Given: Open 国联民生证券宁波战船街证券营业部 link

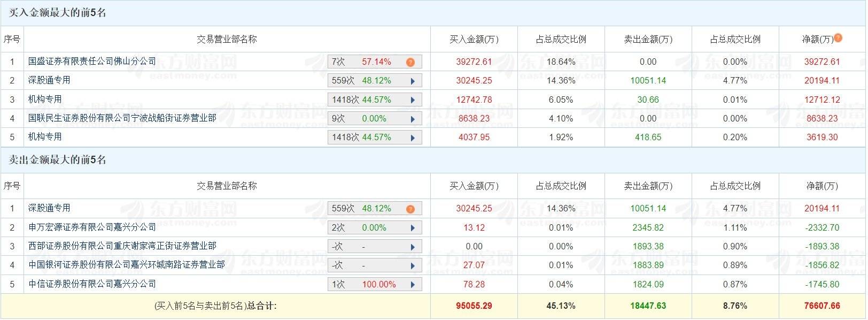Looking at the screenshot, I should [x=120, y=118].
